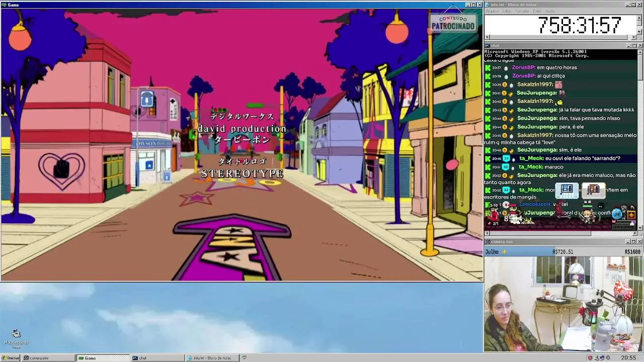Screen dimensions: 644x362
Task: Open info.txt Bloco de notas from taskbar
Action: coord(212,358)
